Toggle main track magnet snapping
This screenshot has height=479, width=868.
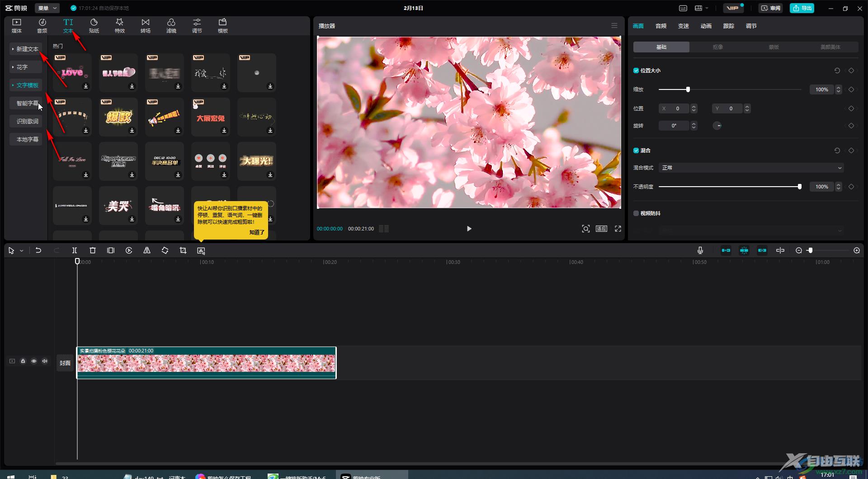pos(726,250)
